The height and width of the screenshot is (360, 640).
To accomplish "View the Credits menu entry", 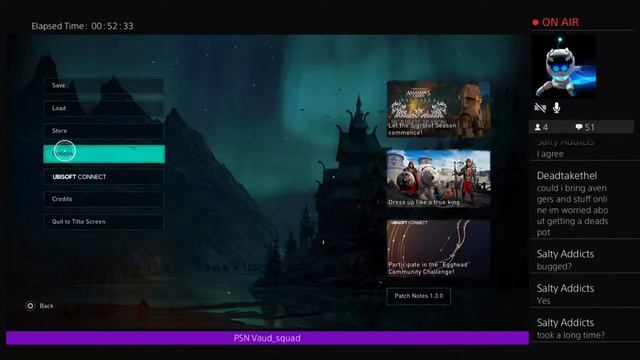I will pyautogui.click(x=104, y=199).
